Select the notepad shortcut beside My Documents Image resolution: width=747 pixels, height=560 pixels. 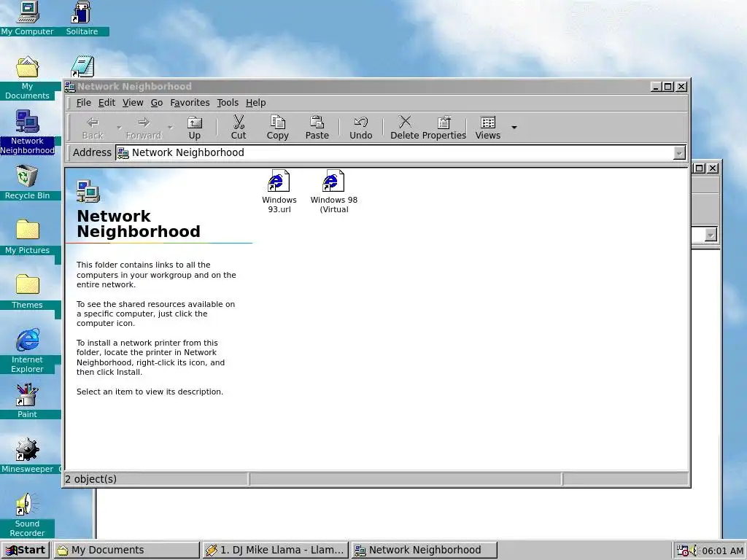pyautogui.click(x=82, y=66)
